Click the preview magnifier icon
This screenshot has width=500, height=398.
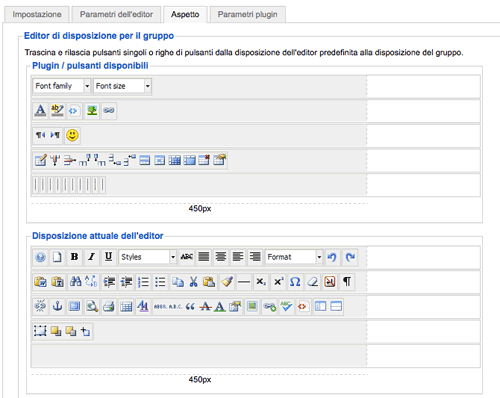coord(92,306)
